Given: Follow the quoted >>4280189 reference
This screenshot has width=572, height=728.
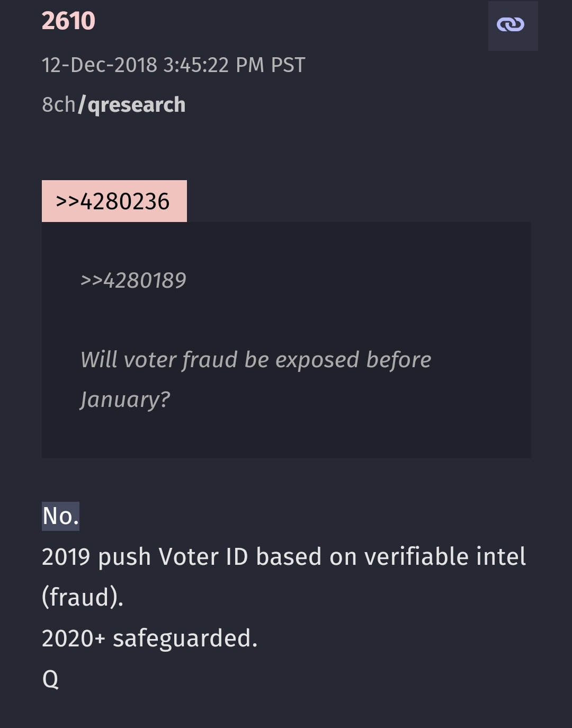Looking at the screenshot, I should tap(133, 280).
